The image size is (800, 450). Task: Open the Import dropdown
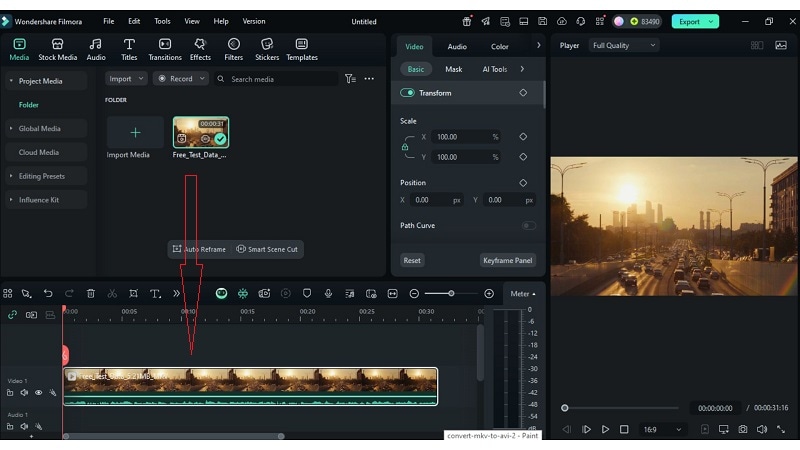click(126, 79)
